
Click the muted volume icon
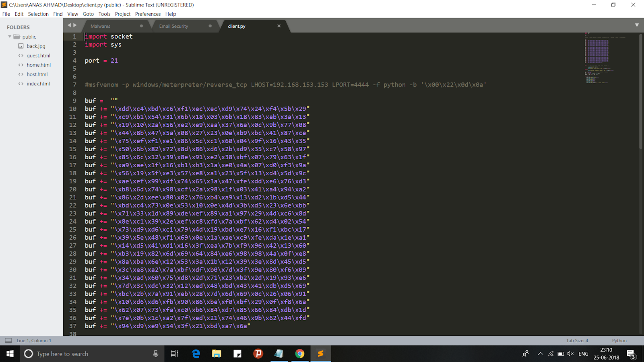click(x=570, y=354)
